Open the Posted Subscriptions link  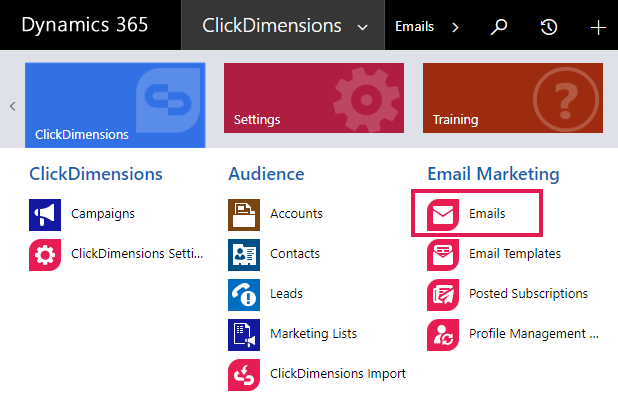coord(528,294)
